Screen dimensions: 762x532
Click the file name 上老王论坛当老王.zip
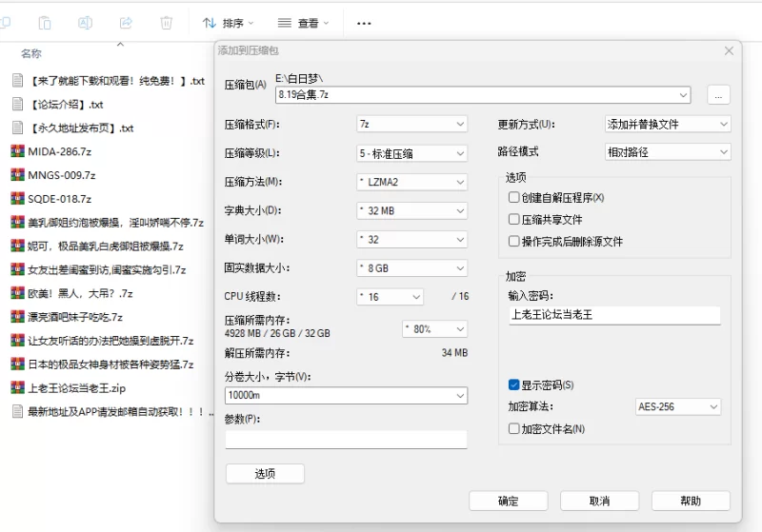[x=77, y=388]
